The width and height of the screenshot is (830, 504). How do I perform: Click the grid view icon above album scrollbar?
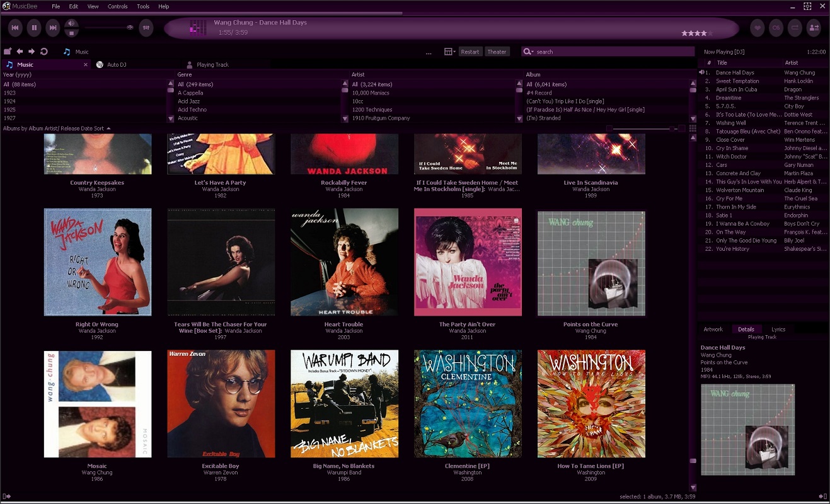(x=693, y=129)
